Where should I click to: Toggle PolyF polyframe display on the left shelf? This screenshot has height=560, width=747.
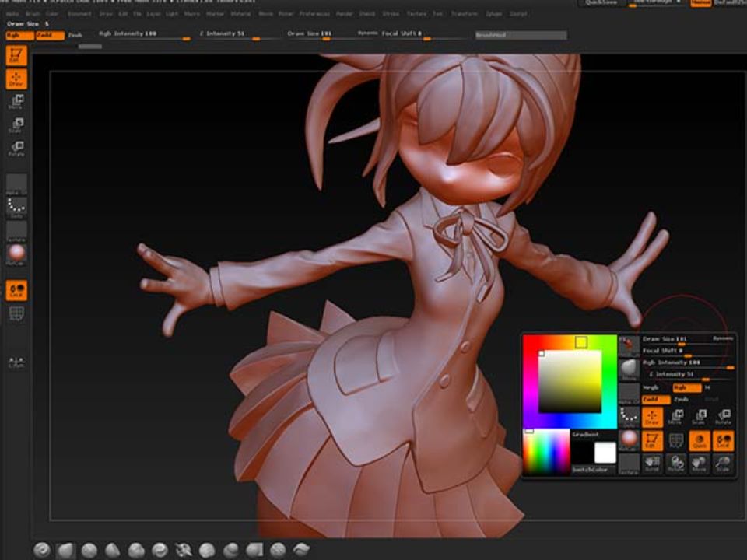16,313
